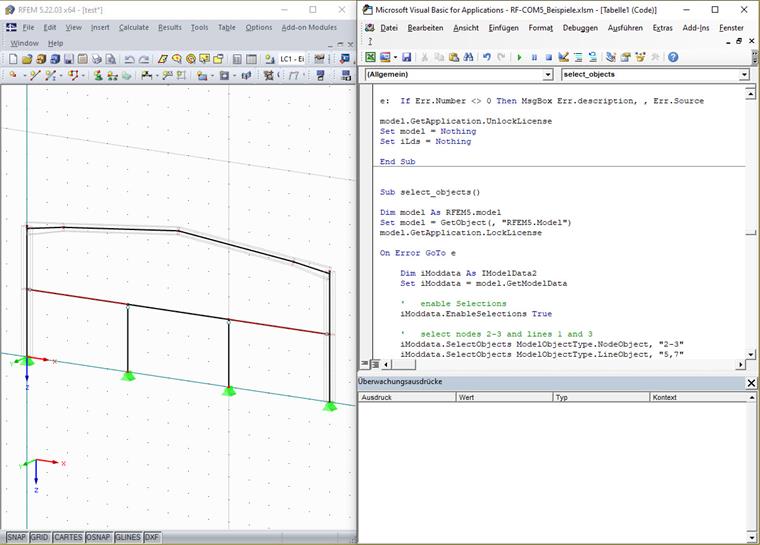Click VBA Find binoculars icon
This screenshot has height=545, width=760.
468,57
